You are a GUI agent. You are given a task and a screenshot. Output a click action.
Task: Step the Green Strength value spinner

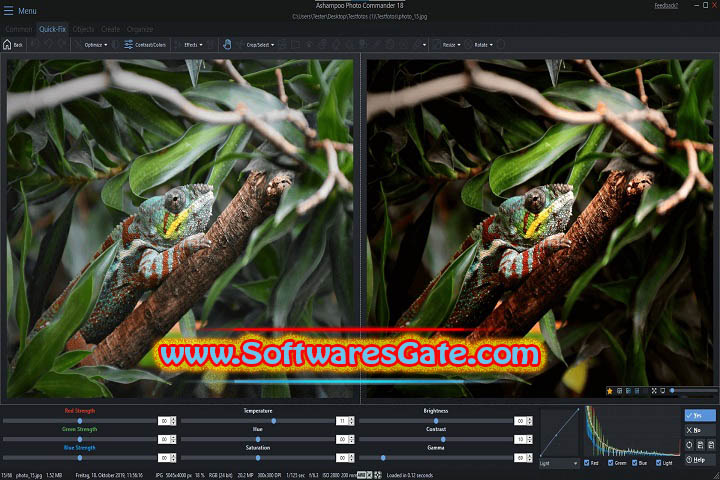[173, 439]
